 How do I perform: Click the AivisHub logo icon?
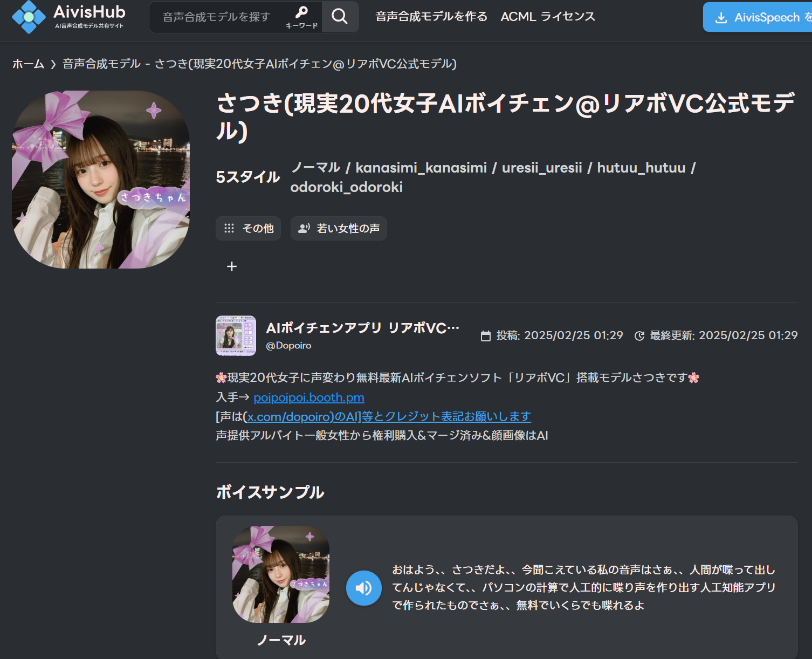coord(29,17)
